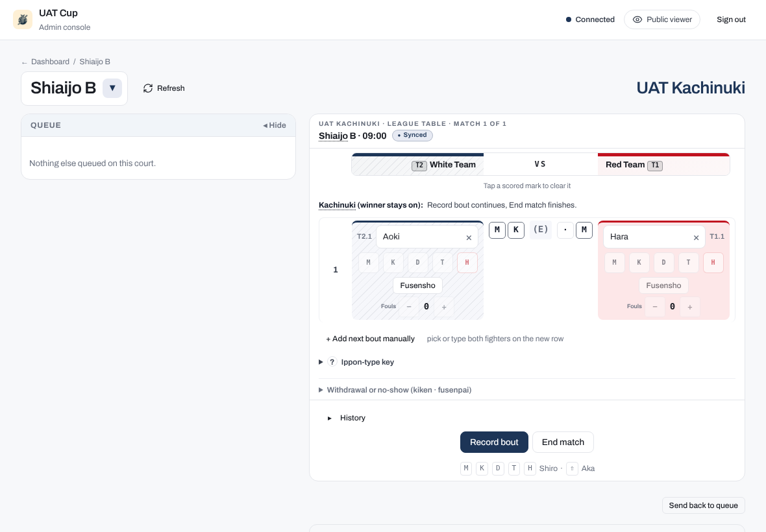The width and height of the screenshot is (766, 532).
Task: Click the H key hint at bottom
Action: click(x=530, y=468)
